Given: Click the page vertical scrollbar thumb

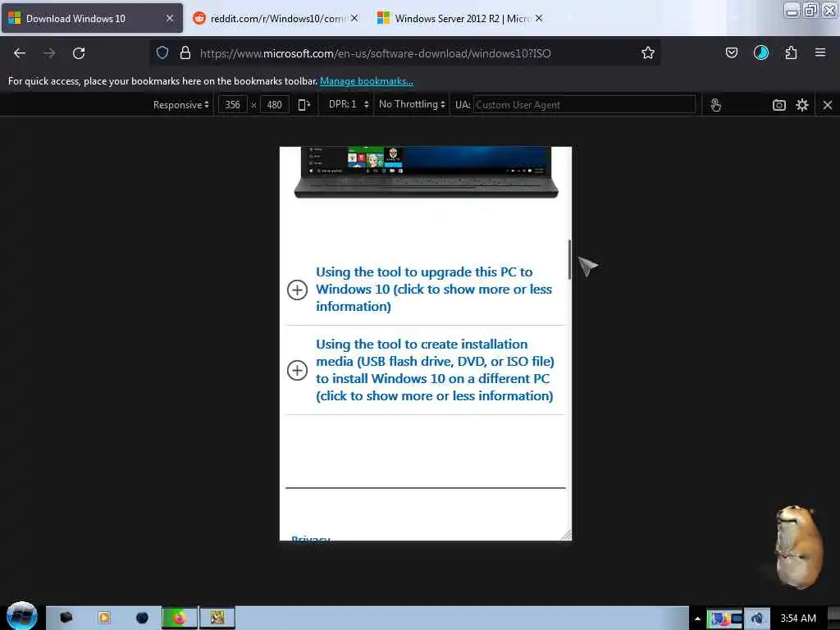Looking at the screenshot, I should pos(569,259).
